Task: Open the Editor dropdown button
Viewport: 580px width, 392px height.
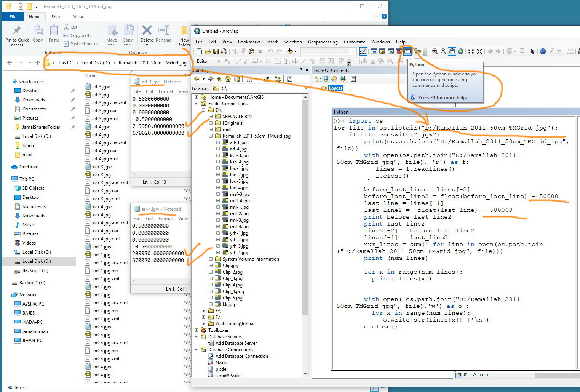Action: 204,61
